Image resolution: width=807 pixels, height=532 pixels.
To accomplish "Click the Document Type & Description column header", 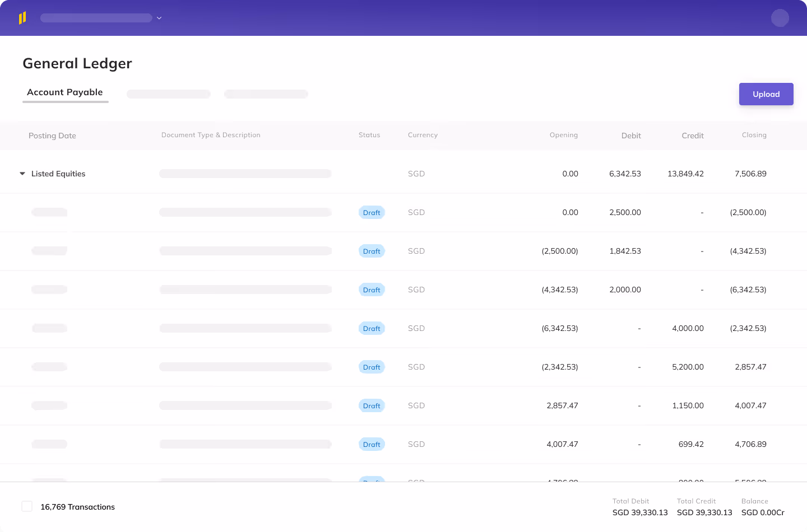I will click(211, 135).
